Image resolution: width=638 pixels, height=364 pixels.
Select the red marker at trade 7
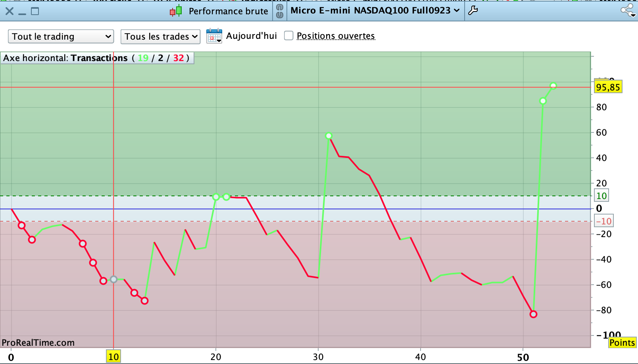(x=83, y=243)
